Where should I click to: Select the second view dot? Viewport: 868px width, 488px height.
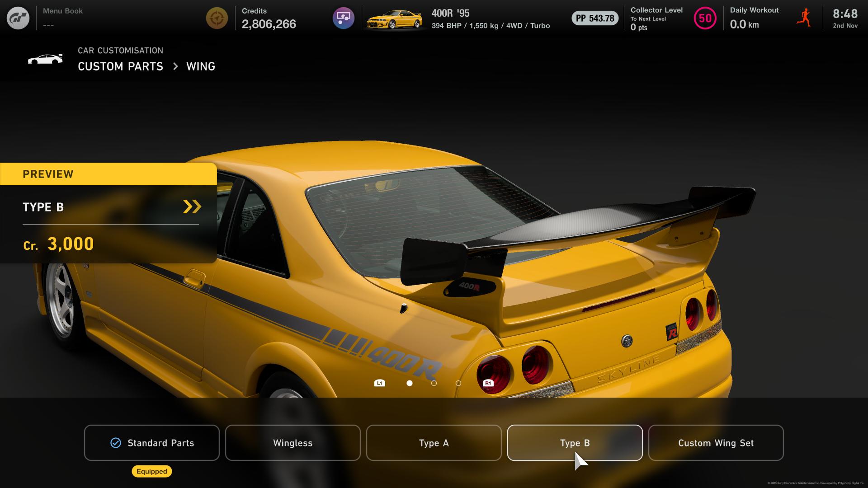(x=434, y=383)
